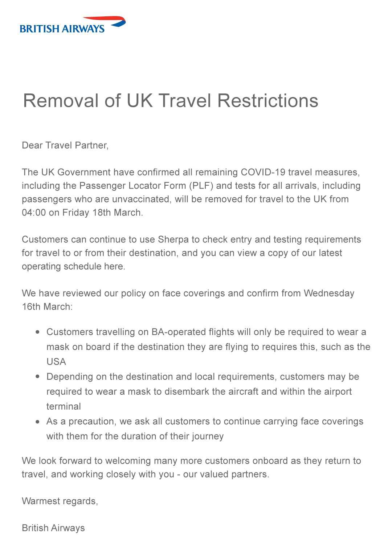This screenshot has height=560, width=392.
Task: Click the 'Removal of UK Travel Restrictions' heading
Action: [x=171, y=101]
